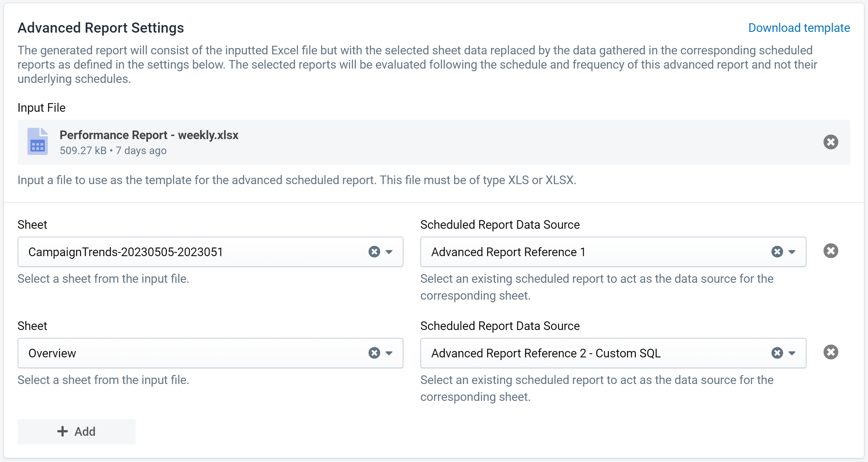Clear Advanced Report Reference 1 selection
868x462 pixels.
(777, 252)
